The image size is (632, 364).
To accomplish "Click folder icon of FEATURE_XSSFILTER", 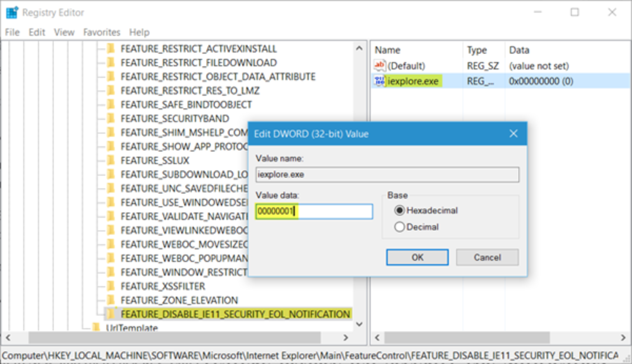I will (111, 286).
